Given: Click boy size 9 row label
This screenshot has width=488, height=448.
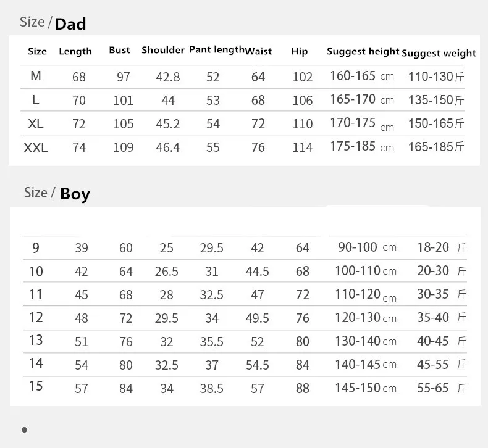Looking at the screenshot, I should (x=36, y=248).
